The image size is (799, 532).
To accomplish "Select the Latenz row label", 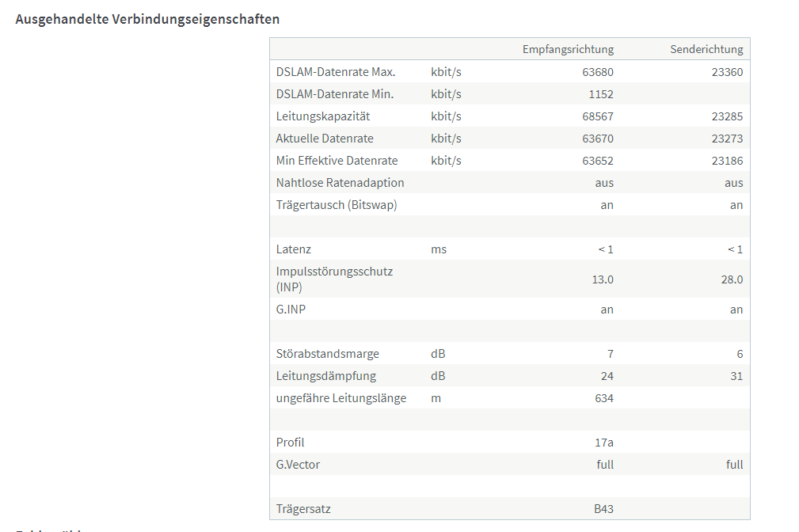I will point(293,249).
